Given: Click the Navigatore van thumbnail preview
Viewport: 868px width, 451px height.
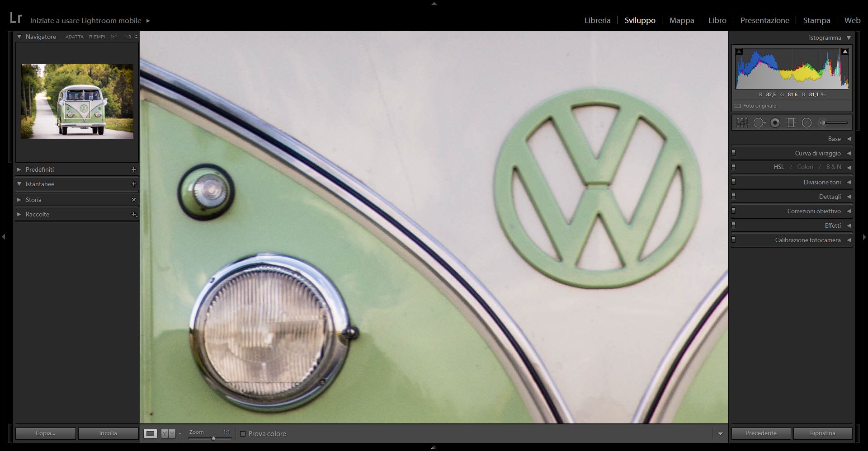Looking at the screenshot, I should [x=77, y=101].
